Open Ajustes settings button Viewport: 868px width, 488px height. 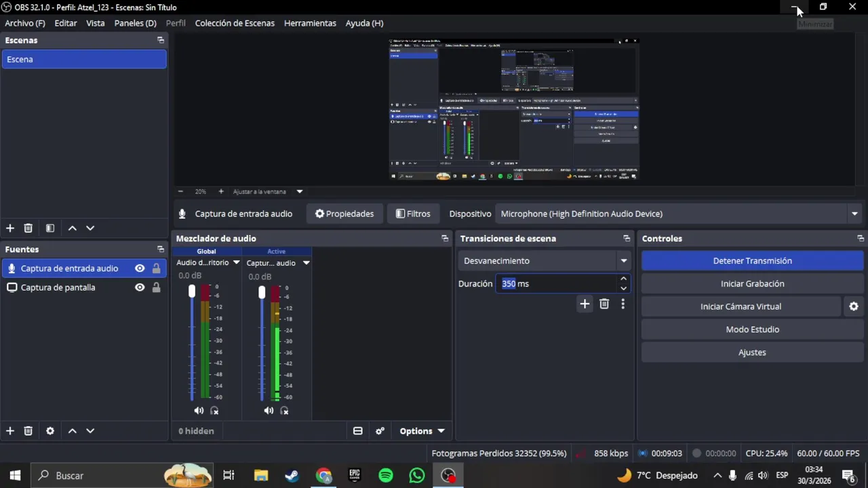coord(752,352)
